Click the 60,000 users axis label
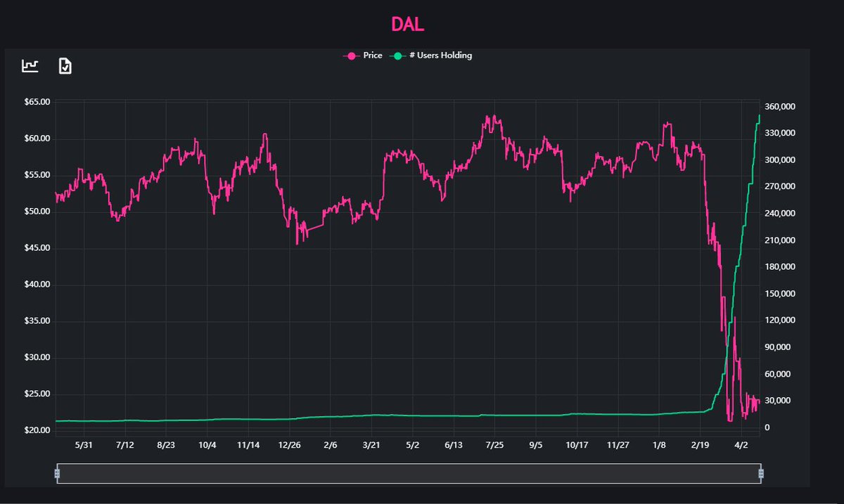This screenshot has width=844, height=504. [779, 374]
